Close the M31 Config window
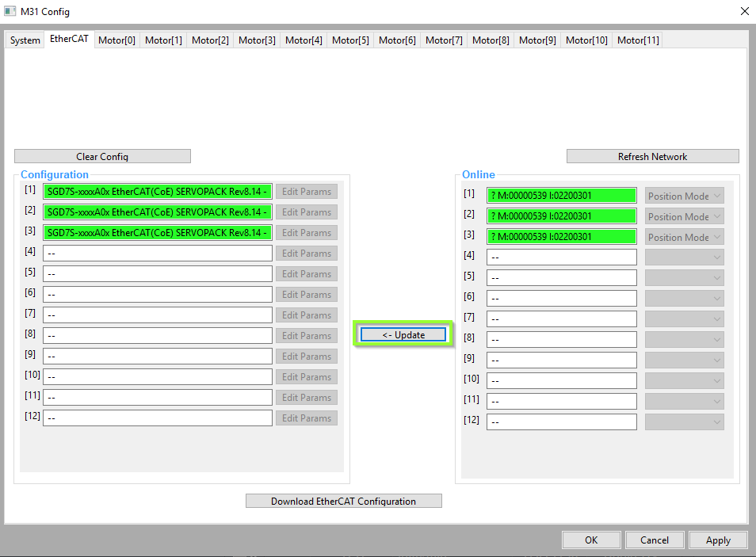This screenshot has height=557, width=756. point(744,11)
